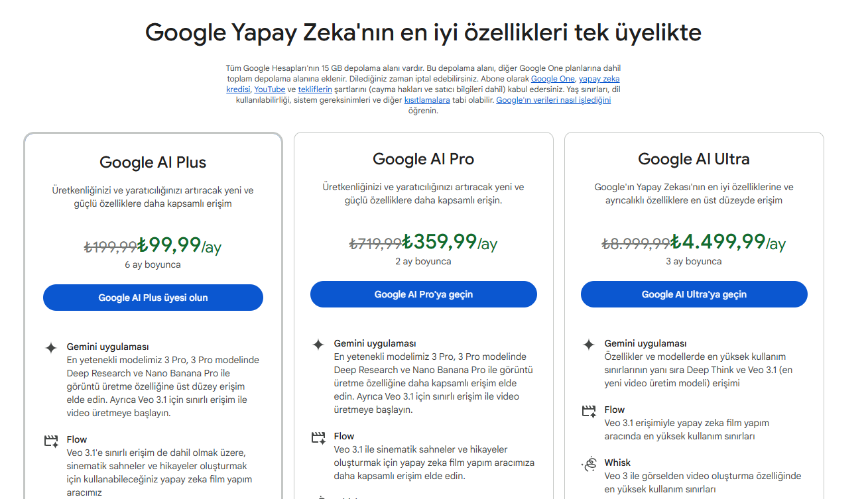
Task: Select the Google AI Plus plan title
Action: coord(153,162)
